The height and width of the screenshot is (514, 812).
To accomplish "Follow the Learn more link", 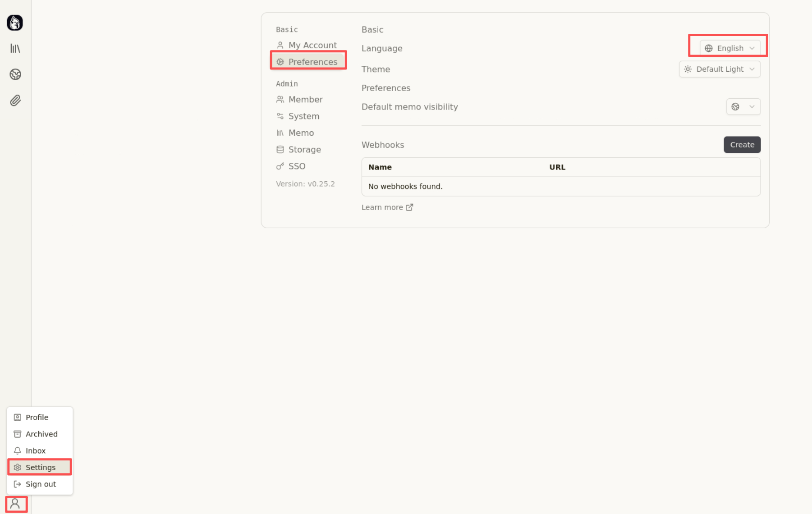I will (x=382, y=207).
